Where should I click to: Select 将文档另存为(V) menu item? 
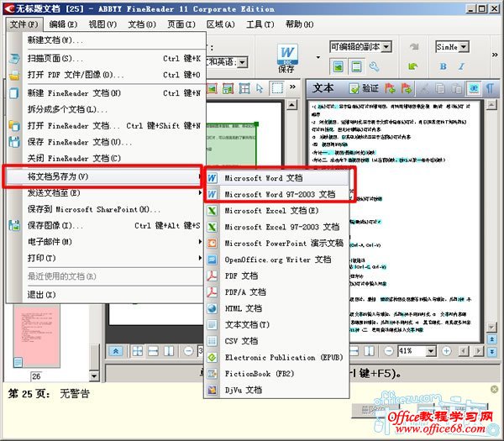pos(104,176)
